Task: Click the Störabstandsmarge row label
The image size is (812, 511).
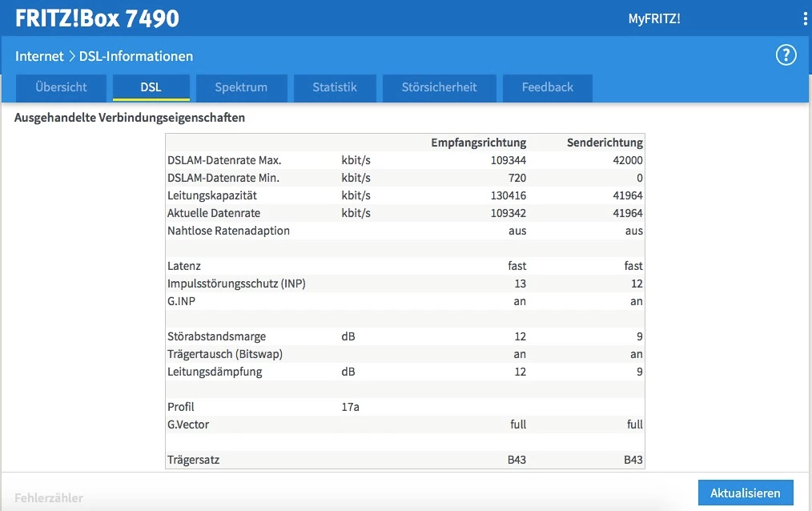Action: click(216, 336)
